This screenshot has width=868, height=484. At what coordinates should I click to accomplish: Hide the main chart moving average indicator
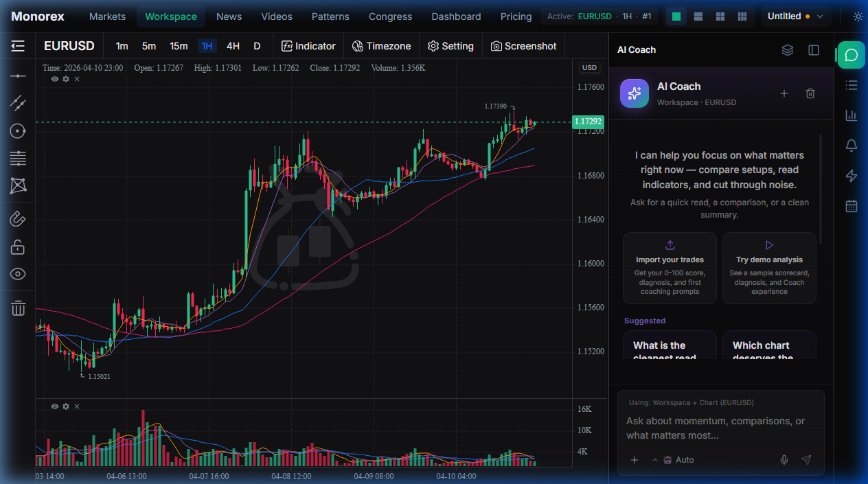[x=55, y=79]
